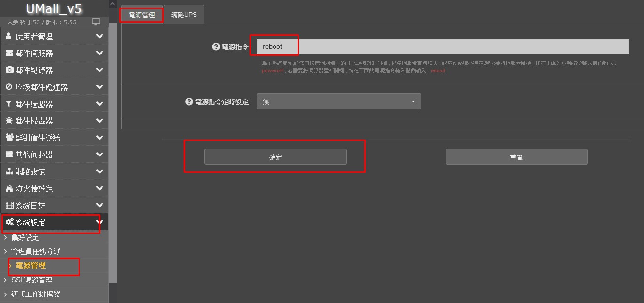Click the camera icon for 郵件記錄器

tap(9, 70)
